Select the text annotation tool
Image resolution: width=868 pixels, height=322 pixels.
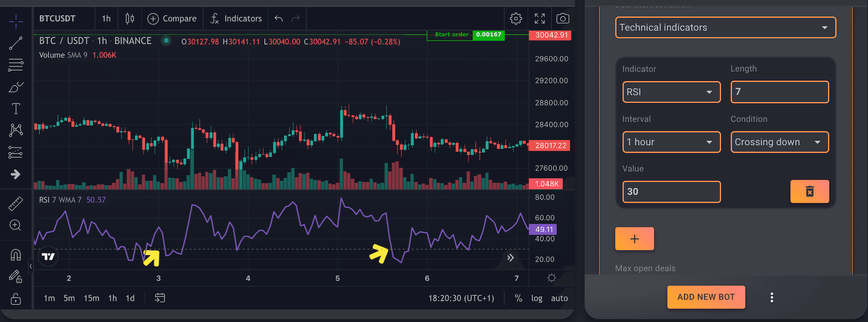[x=16, y=108]
